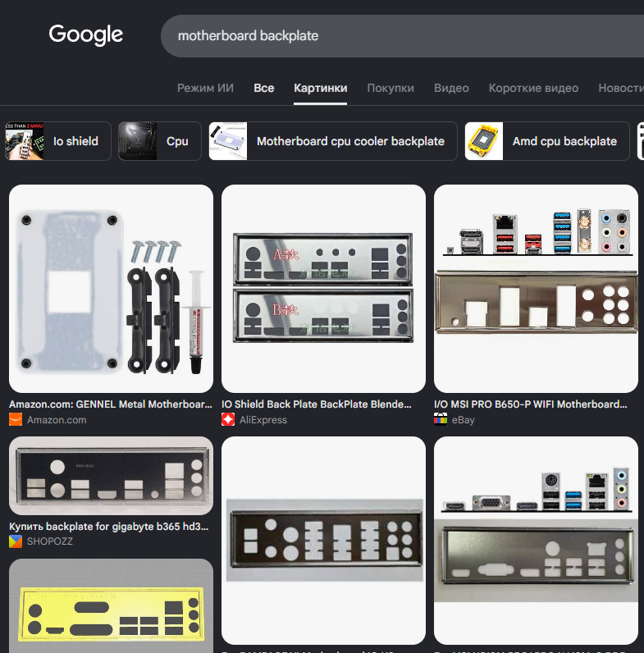Click the Amazon.com favicon icon
644x653 pixels.
tap(16, 419)
